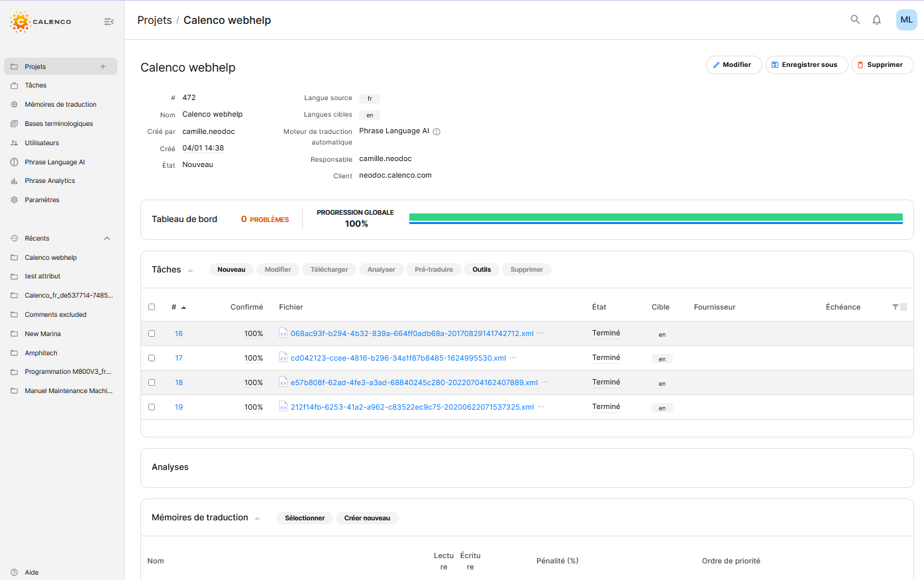Click Créer nouveau translation memory button
924x580 pixels.
(x=367, y=518)
